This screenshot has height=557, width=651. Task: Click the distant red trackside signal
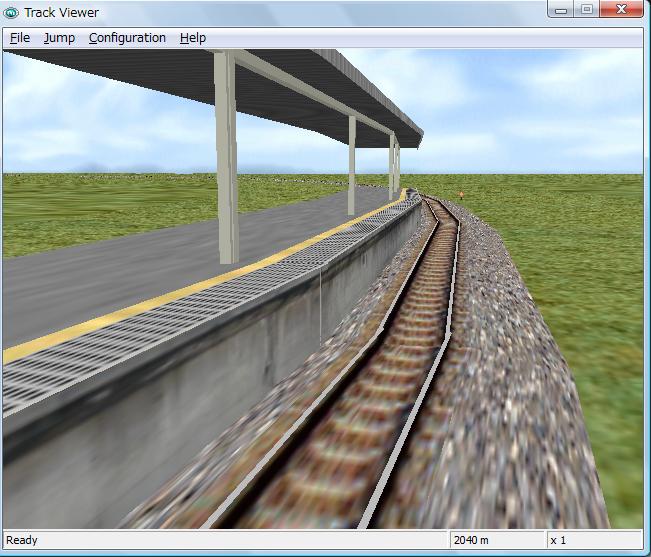(461, 194)
